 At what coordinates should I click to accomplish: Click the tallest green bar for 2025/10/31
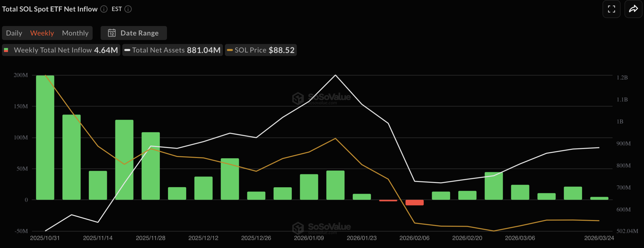(45, 137)
